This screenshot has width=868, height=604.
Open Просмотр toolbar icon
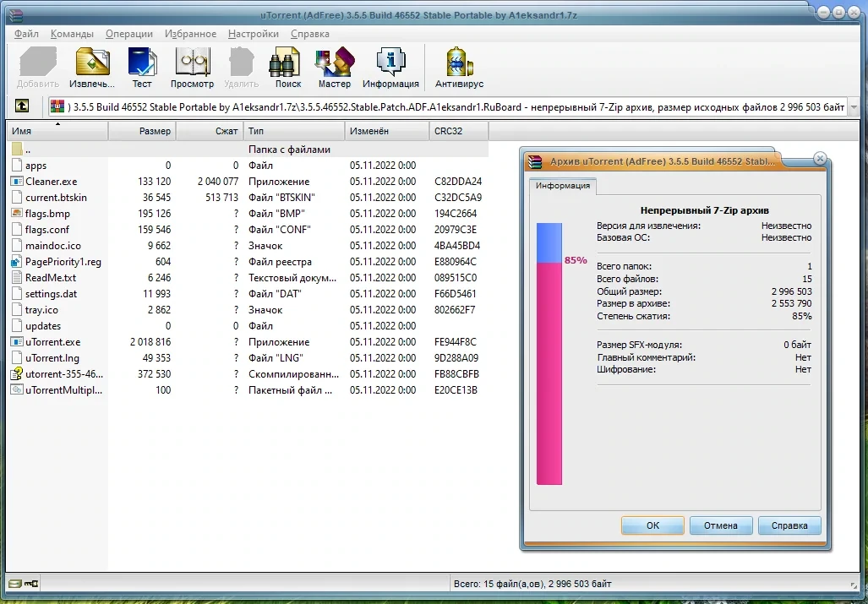[x=192, y=62]
